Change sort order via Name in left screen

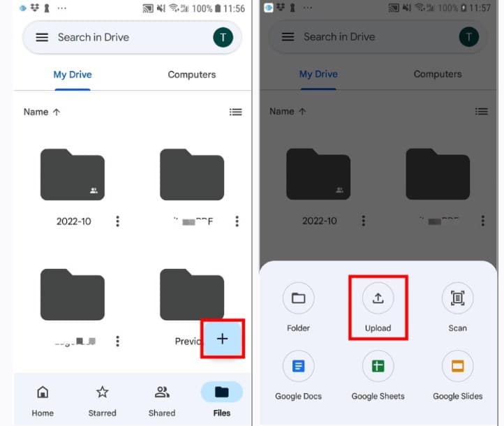[x=42, y=112]
